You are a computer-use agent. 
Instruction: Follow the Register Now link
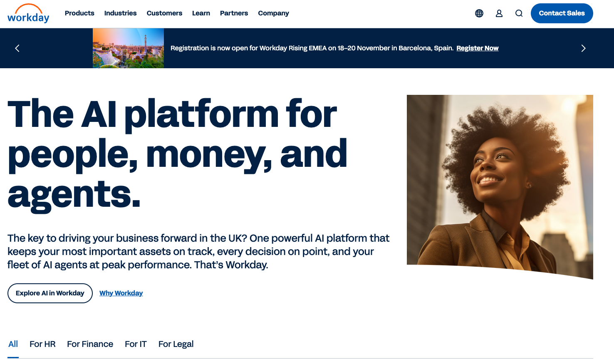pyautogui.click(x=477, y=48)
